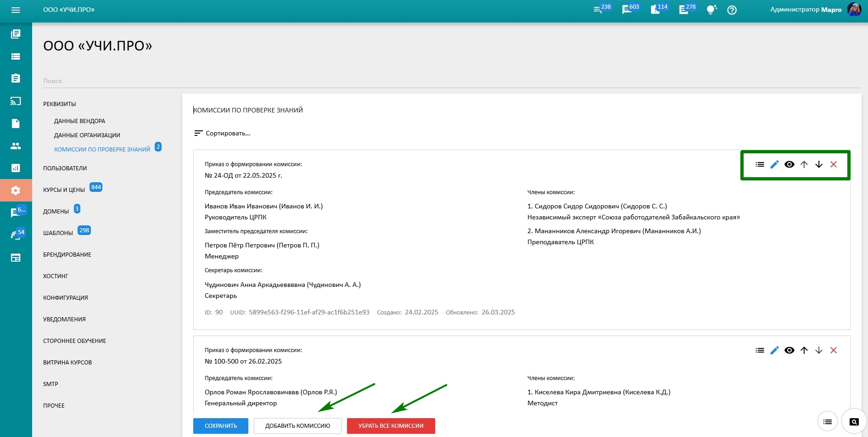Open the document file icon in the left sidebar
Image resolution: width=868 pixels, height=437 pixels.
click(16, 123)
